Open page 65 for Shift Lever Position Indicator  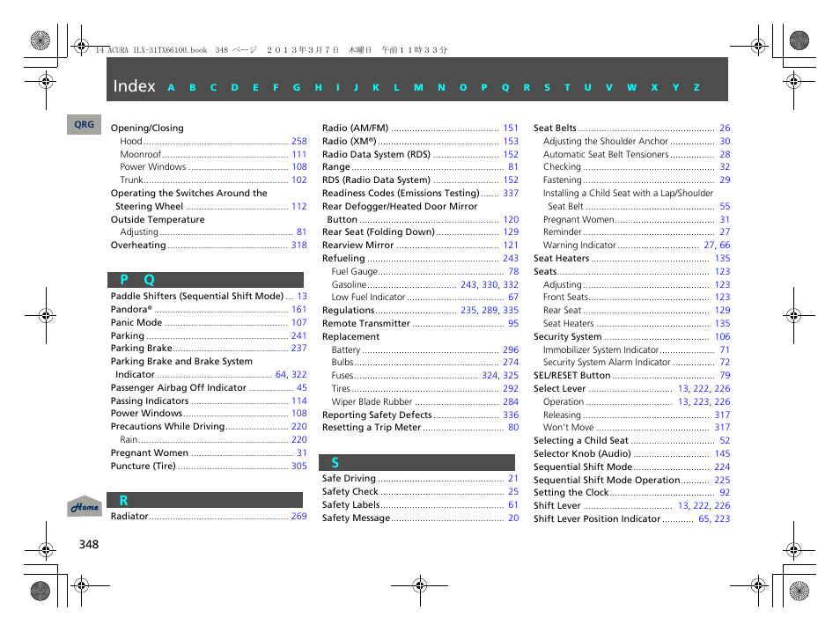coord(704,518)
